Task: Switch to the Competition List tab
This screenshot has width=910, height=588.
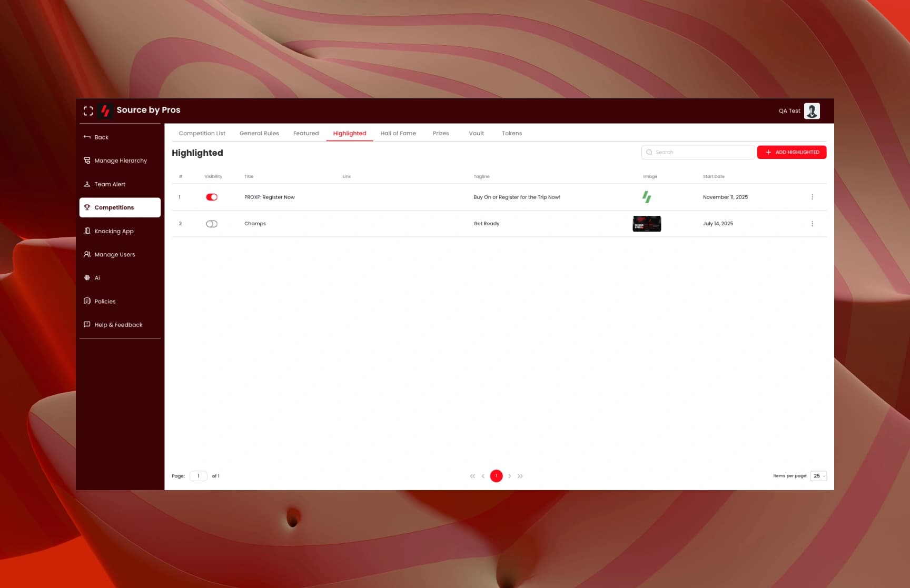Action: tap(202, 133)
